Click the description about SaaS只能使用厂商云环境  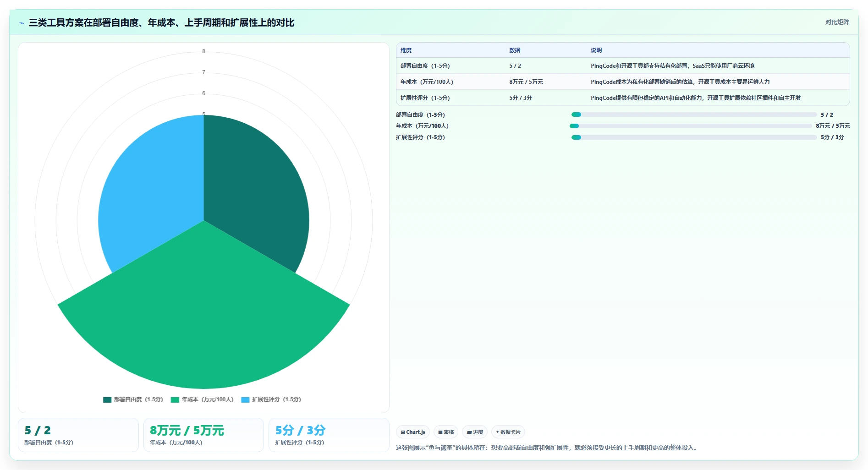tap(672, 66)
